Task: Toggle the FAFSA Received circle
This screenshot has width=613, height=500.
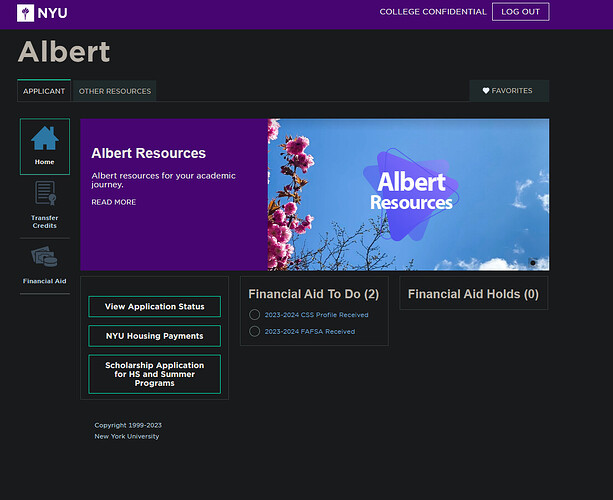Action: 255,332
